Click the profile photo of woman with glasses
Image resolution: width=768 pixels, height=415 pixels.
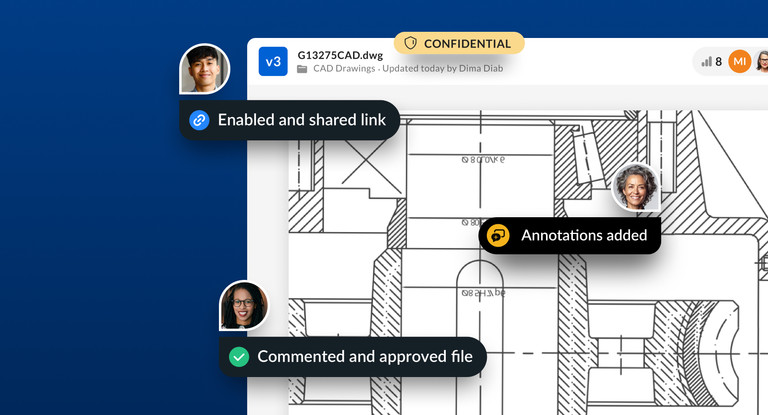coord(244,305)
